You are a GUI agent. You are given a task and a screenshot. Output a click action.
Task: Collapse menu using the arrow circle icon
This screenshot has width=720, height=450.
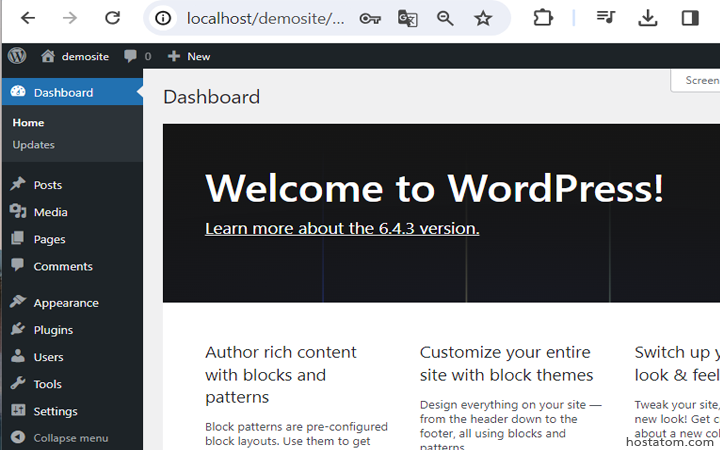point(18,437)
